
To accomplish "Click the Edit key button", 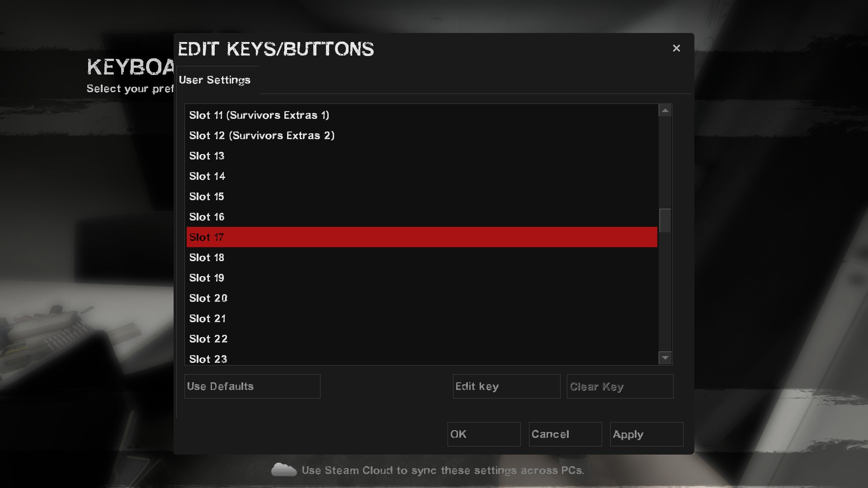I will (x=506, y=386).
